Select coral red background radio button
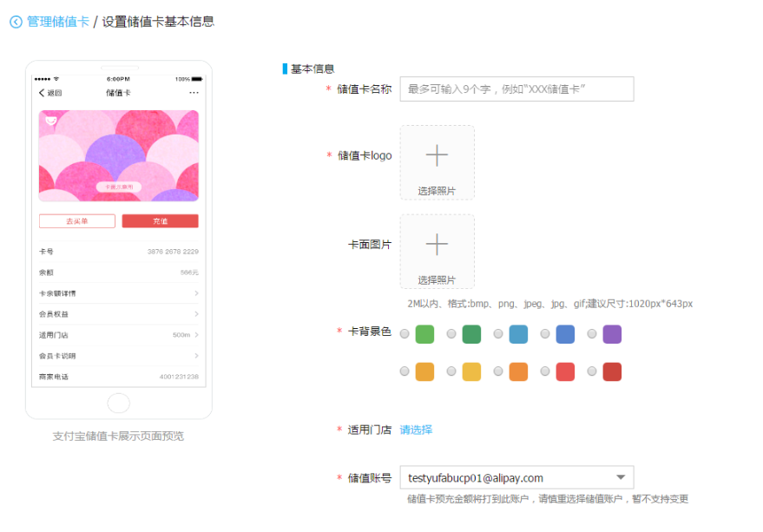This screenshot has width=763, height=532. point(545,371)
